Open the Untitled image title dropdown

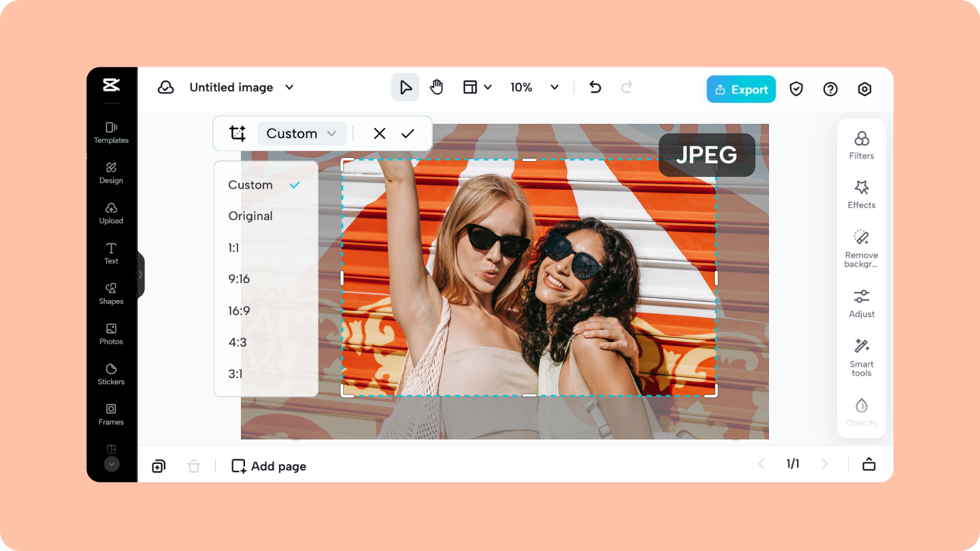coord(242,87)
